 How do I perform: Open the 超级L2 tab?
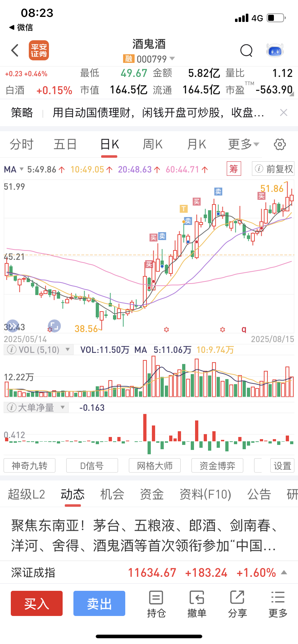point(26,494)
